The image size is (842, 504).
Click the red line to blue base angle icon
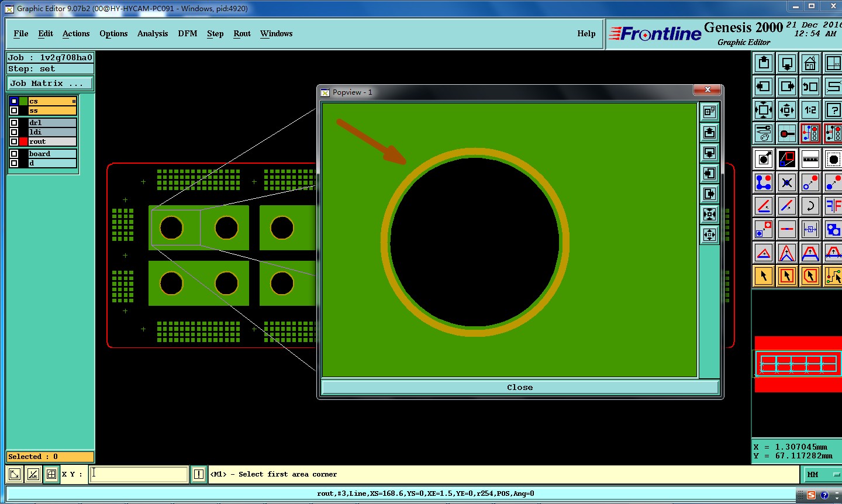pyautogui.click(x=764, y=206)
